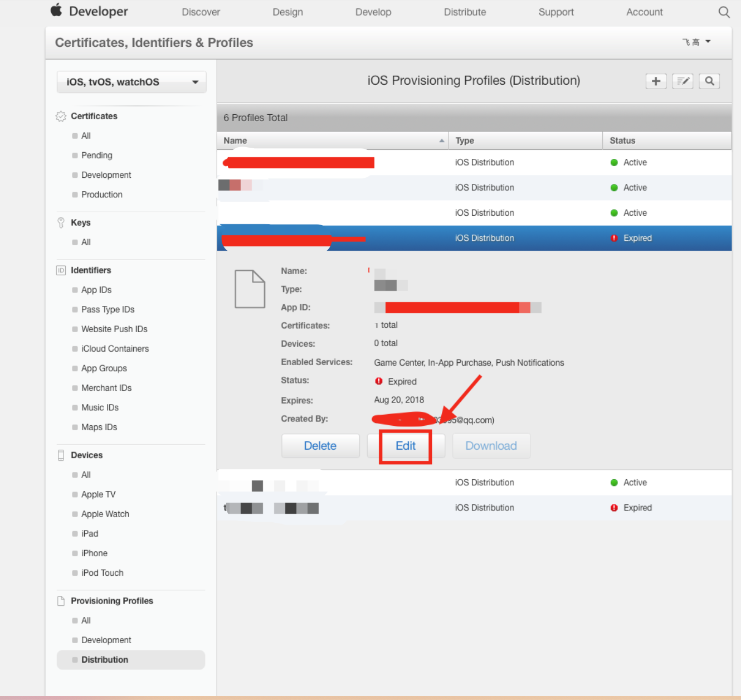Click the Download button
This screenshot has width=741, height=700.
click(491, 446)
